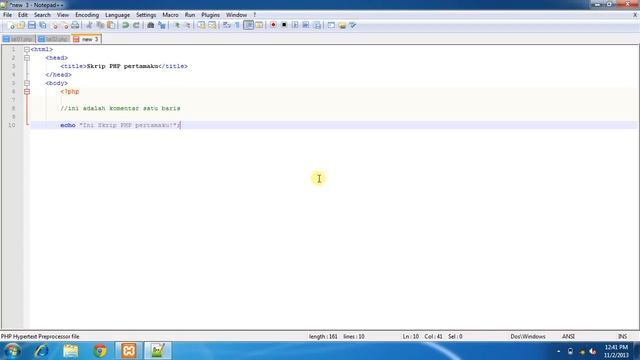Open the Windows Start menu
640x360 pixels.
(x=12, y=351)
